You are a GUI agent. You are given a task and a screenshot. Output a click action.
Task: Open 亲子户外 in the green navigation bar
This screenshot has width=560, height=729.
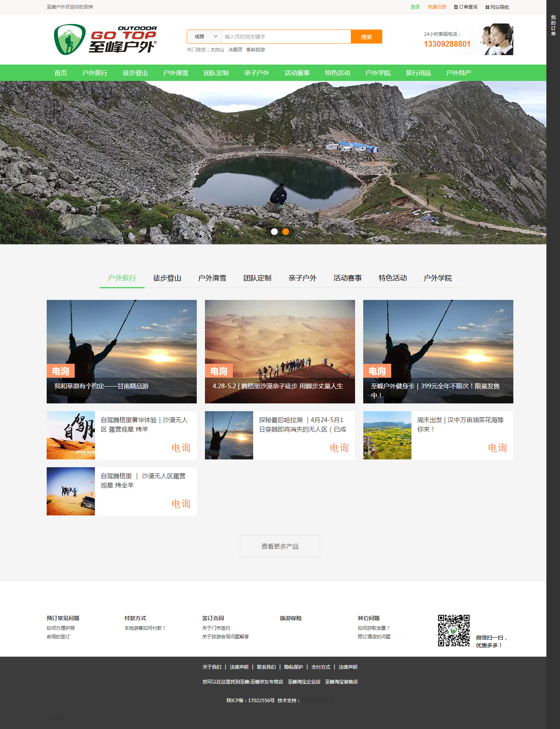257,73
